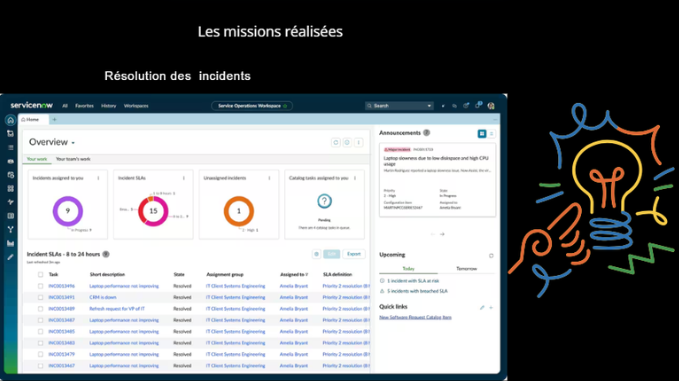Open the vertical dots menu beside the Overview heading
This screenshot has width=679, height=381.
click(359, 142)
